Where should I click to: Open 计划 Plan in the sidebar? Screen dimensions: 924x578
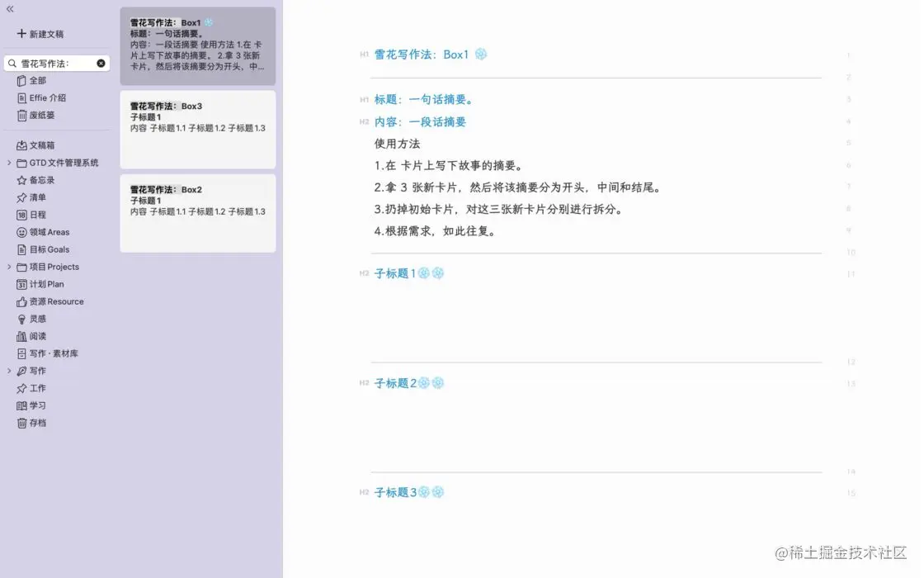[x=46, y=284]
